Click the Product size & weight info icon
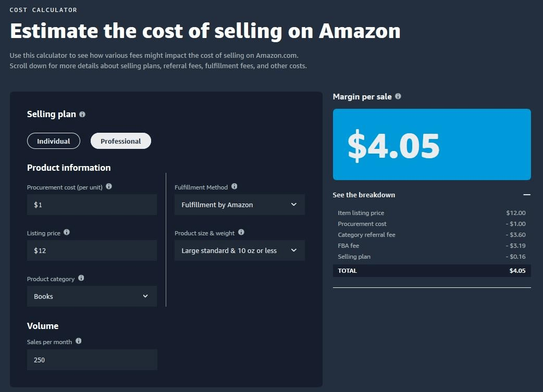The height and width of the screenshot is (392, 543). pyautogui.click(x=241, y=232)
